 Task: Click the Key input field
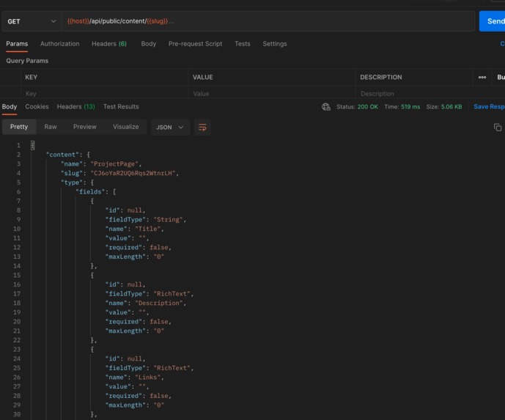(104, 94)
